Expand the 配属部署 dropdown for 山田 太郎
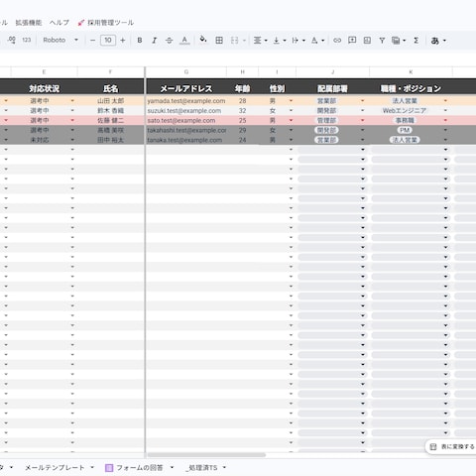This screenshot has width=476, height=476. point(363,101)
